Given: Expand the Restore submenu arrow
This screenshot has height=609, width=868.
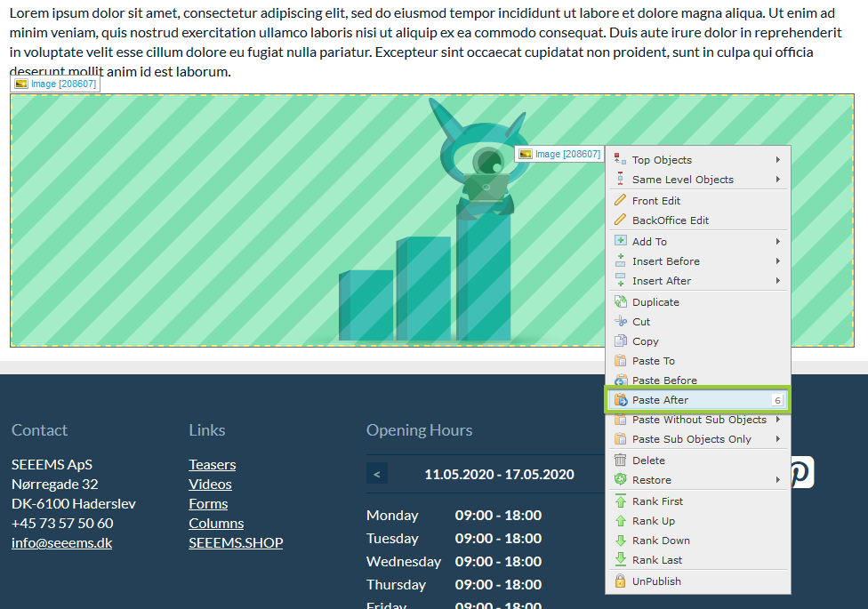Looking at the screenshot, I should 778,480.
